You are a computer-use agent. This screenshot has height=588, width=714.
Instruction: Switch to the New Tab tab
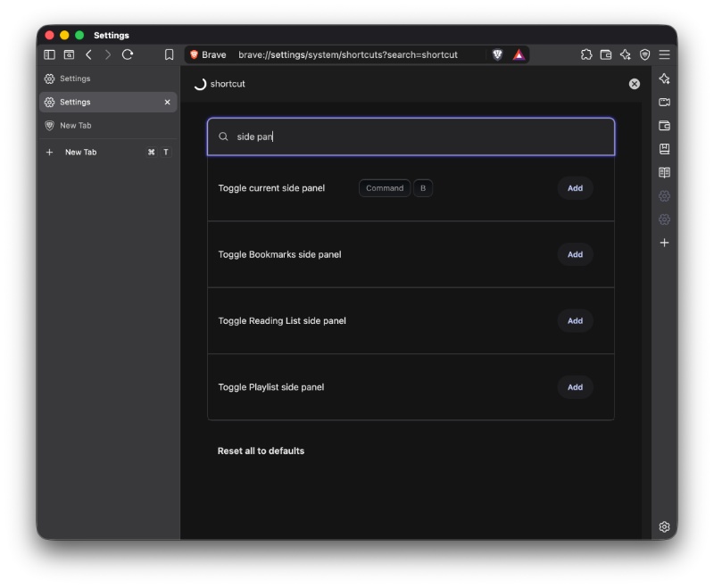click(x=108, y=126)
